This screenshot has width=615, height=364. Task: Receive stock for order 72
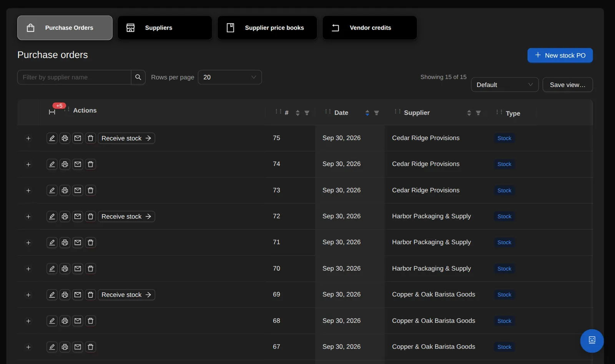(126, 217)
